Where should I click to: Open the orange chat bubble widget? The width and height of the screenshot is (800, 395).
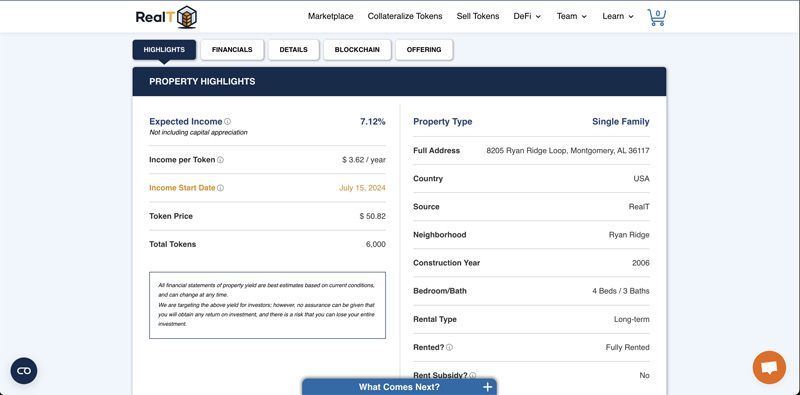(769, 367)
